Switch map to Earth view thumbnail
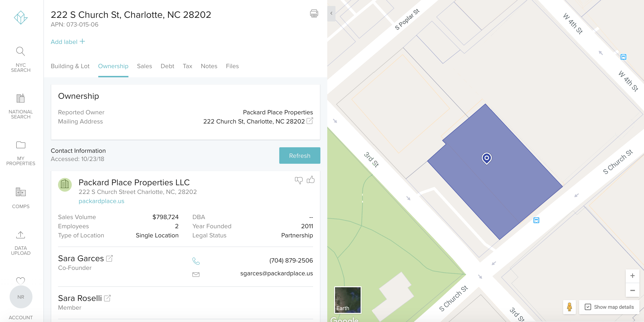Viewport: 644px width, 322px height. pos(348,300)
